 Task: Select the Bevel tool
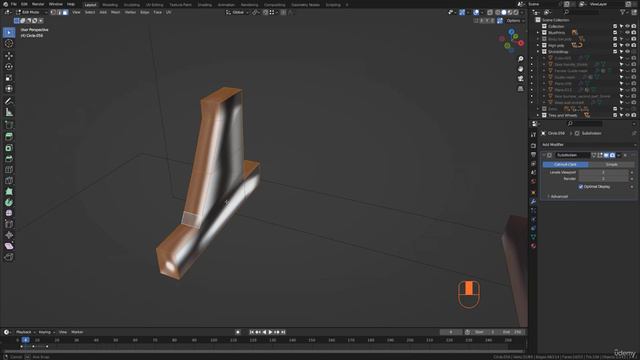[x=9, y=159]
